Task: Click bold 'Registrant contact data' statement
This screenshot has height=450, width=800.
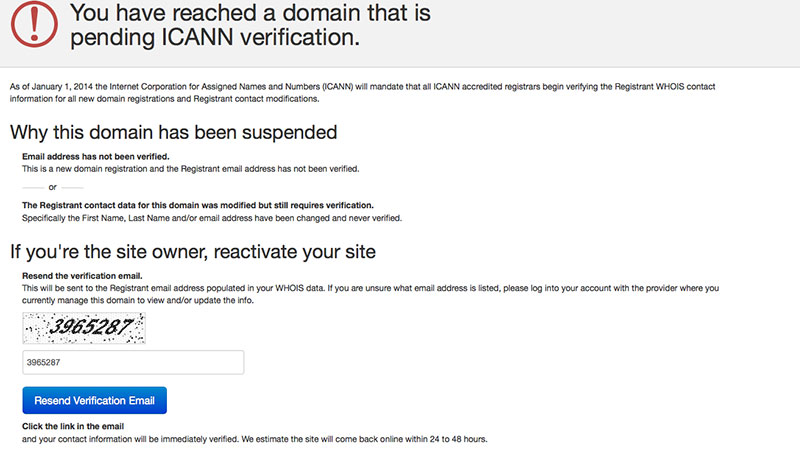Action: (197, 205)
